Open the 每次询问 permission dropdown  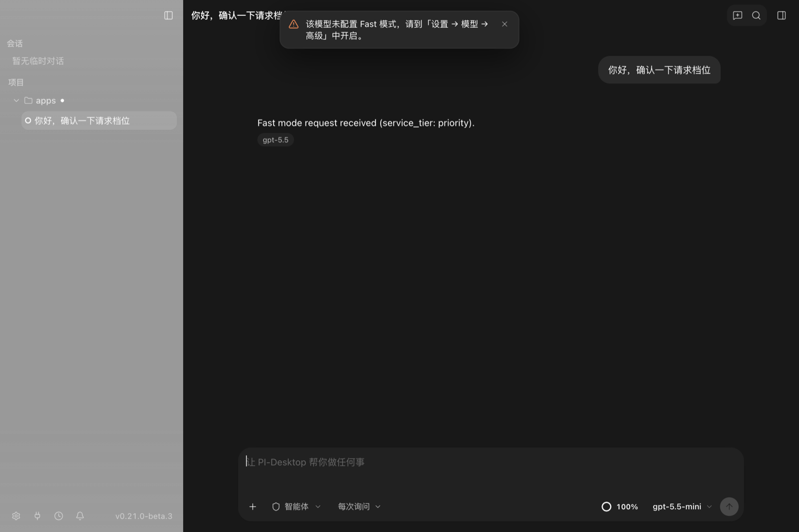[x=359, y=506]
